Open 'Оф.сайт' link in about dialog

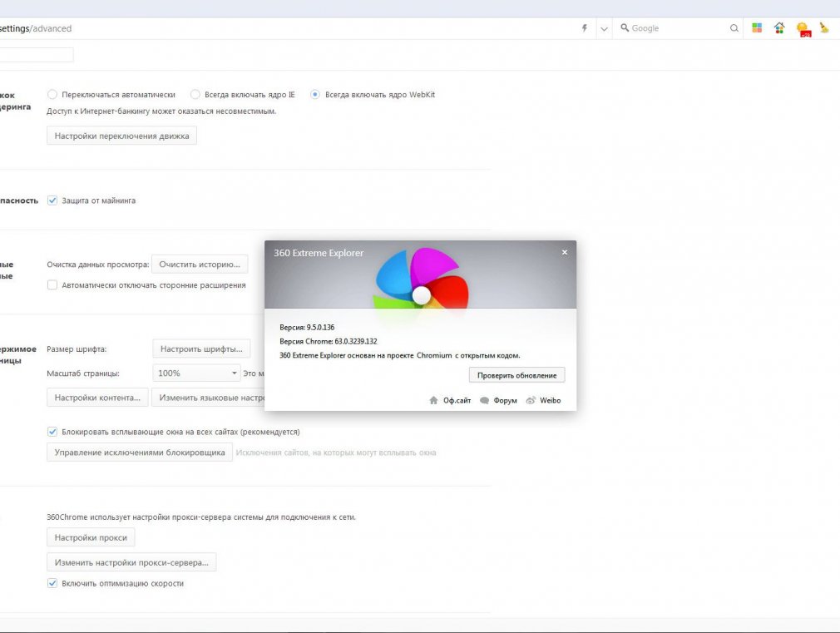point(457,400)
